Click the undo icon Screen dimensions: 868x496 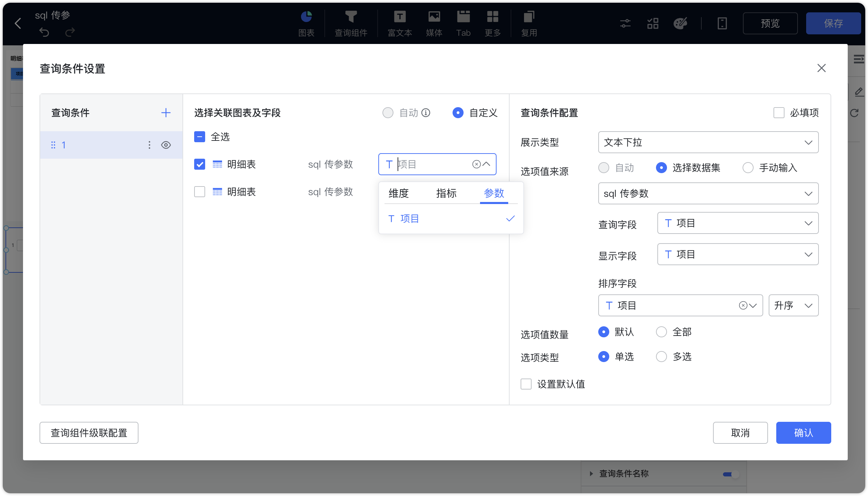click(44, 32)
